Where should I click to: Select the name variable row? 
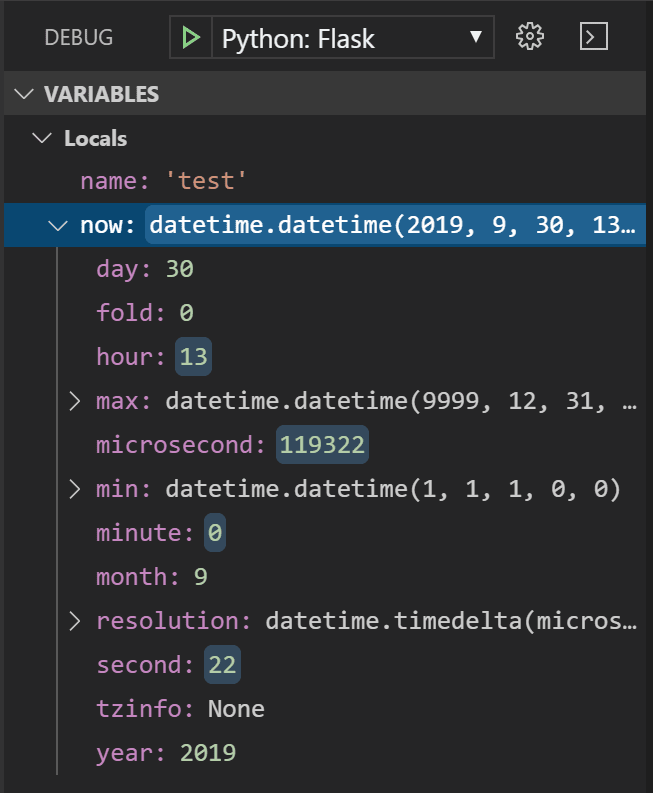[x=164, y=181]
